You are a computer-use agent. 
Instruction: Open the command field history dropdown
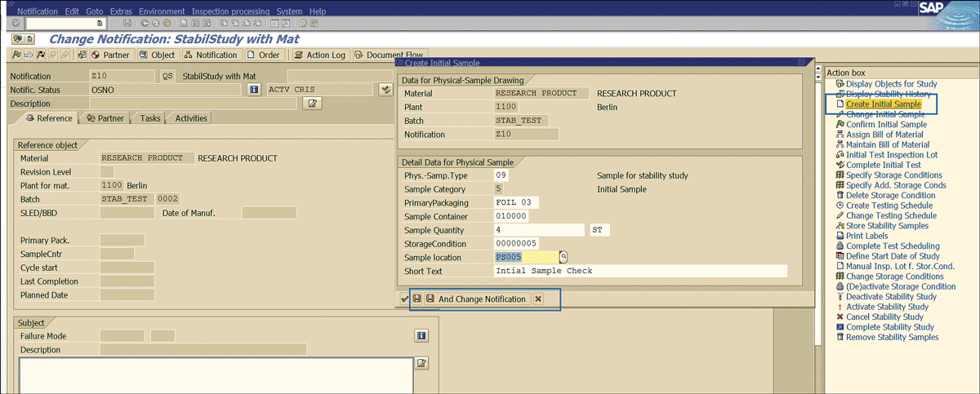[100, 23]
